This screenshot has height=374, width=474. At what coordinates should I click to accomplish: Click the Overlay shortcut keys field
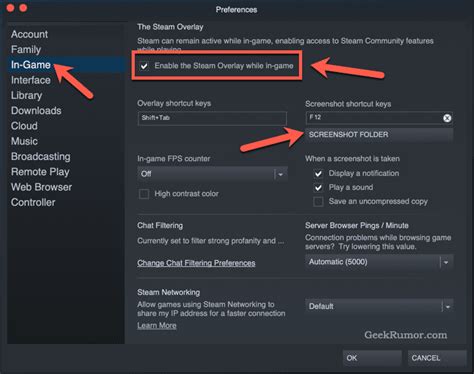(212, 118)
